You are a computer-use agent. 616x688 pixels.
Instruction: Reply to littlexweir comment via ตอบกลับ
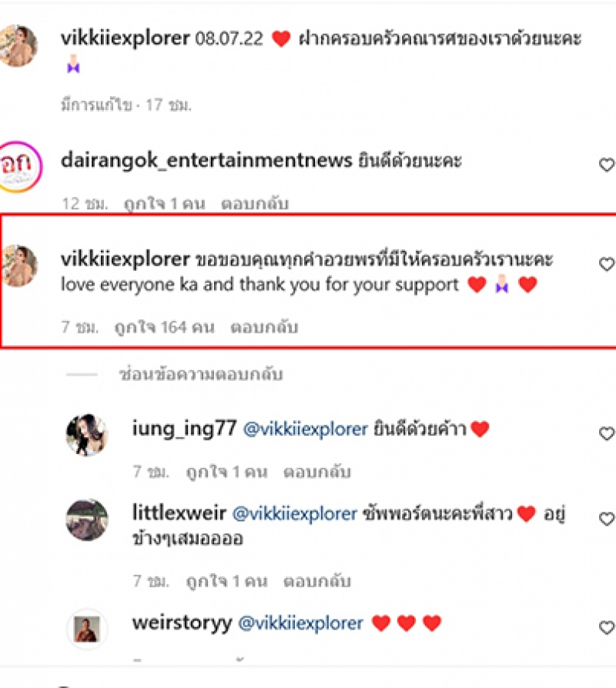tap(317, 581)
